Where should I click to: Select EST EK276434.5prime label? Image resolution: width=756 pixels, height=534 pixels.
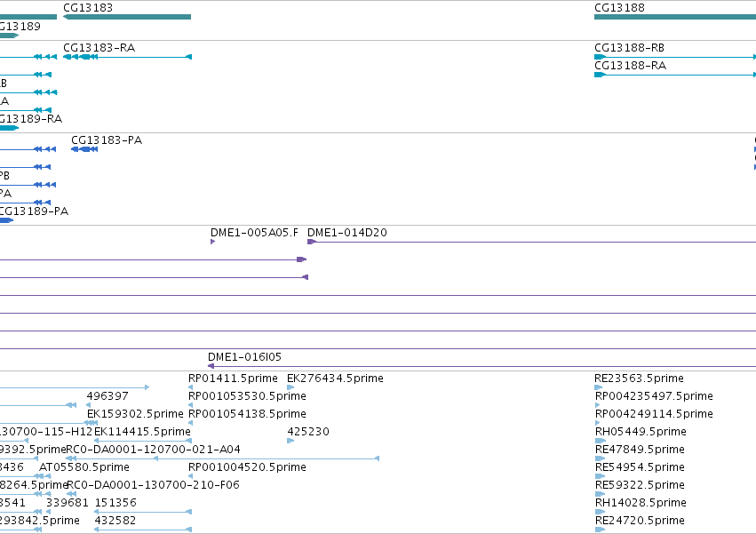click(335, 379)
